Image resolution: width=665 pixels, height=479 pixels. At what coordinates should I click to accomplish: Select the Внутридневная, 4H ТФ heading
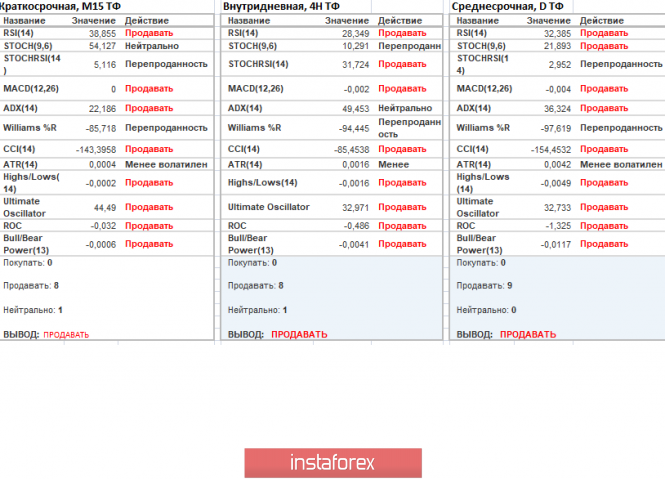281,6
